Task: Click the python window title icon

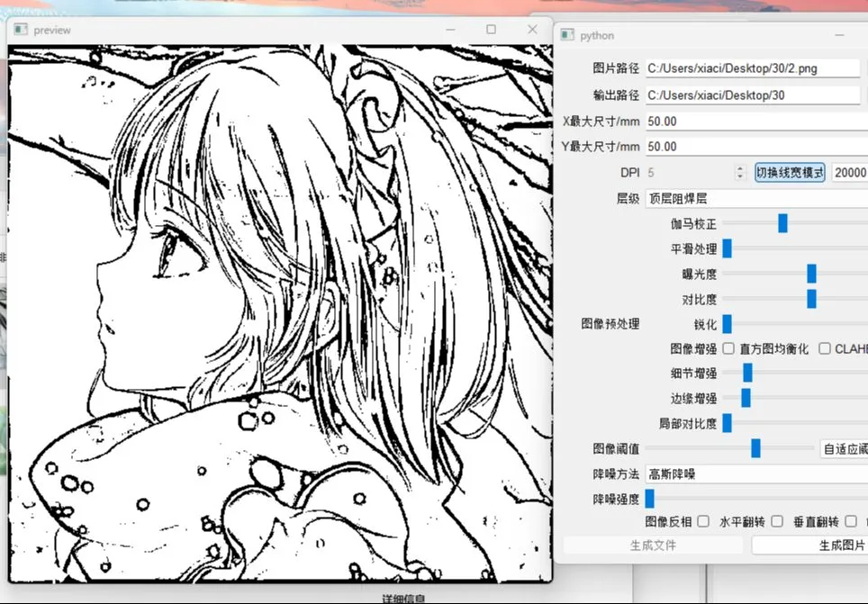Action: (x=567, y=35)
